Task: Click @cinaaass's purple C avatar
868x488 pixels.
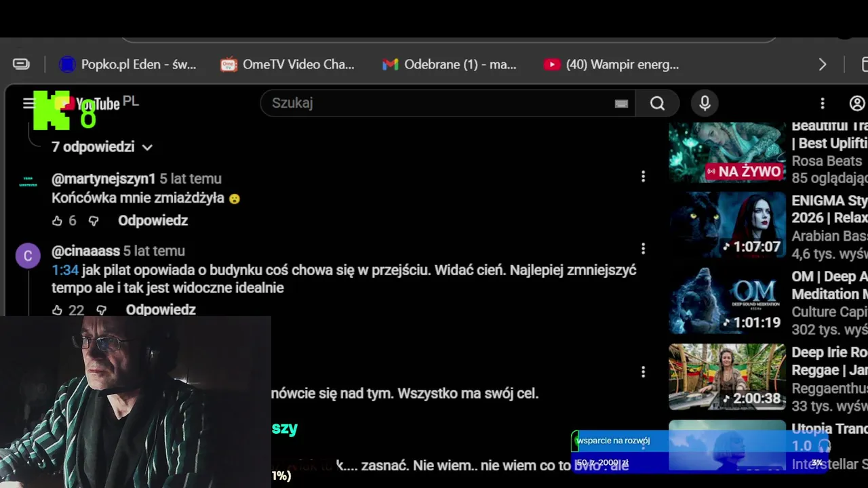Action: [28, 256]
